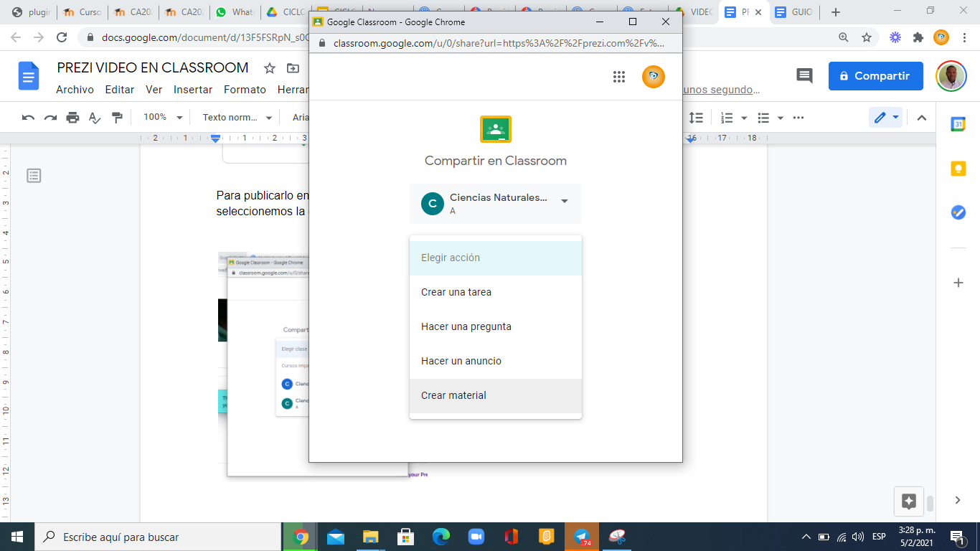The height and width of the screenshot is (551, 980).
Task: Open Windows Start menu
Action: pos(17,537)
